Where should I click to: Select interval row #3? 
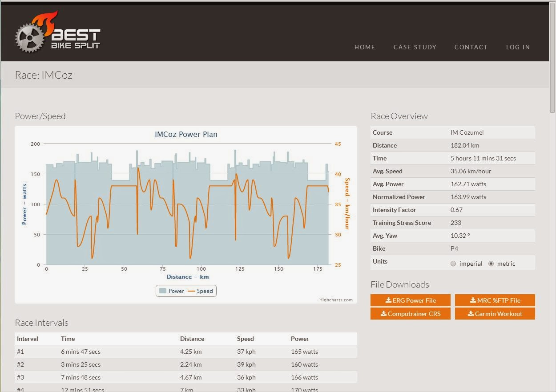[186, 377]
